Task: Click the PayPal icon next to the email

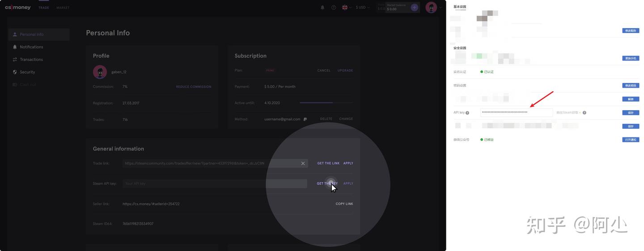Action: [x=305, y=119]
